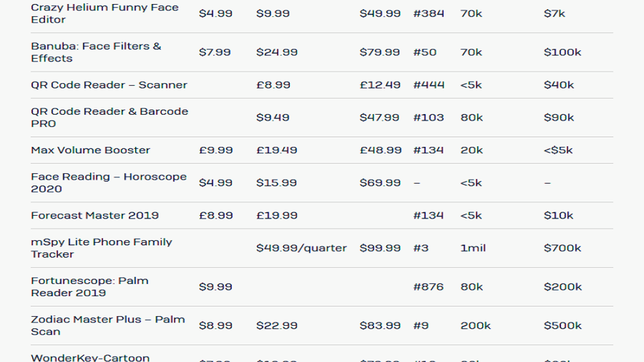Select the $83.99 price for Zodiac Master
The width and height of the screenshot is (644, 362).
pyautogui.click(x=380, y=326)
